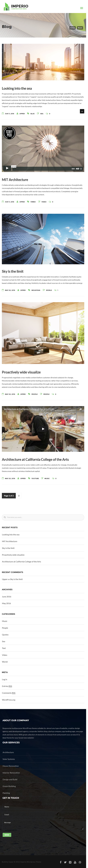Click the scroll-to-top arrow button
This screenshot has height=868, width=88.
(82, 111)
